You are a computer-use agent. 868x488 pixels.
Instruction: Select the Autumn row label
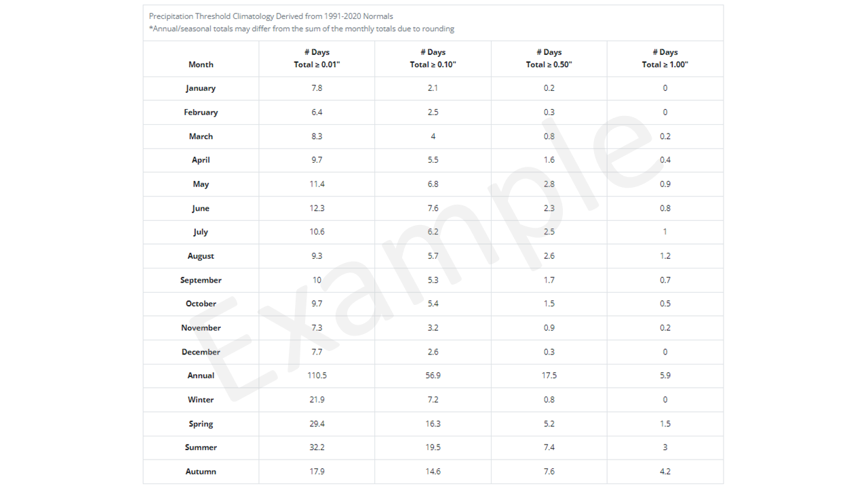tap(201, 472)
